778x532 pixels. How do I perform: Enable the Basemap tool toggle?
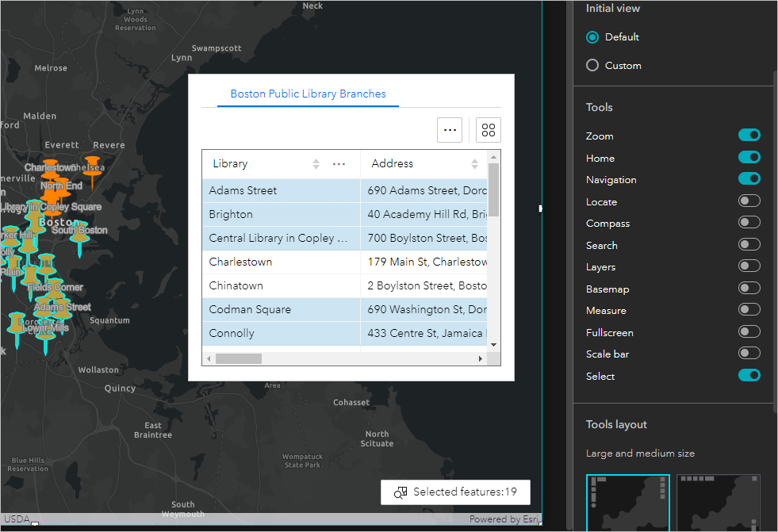point(749,288)
